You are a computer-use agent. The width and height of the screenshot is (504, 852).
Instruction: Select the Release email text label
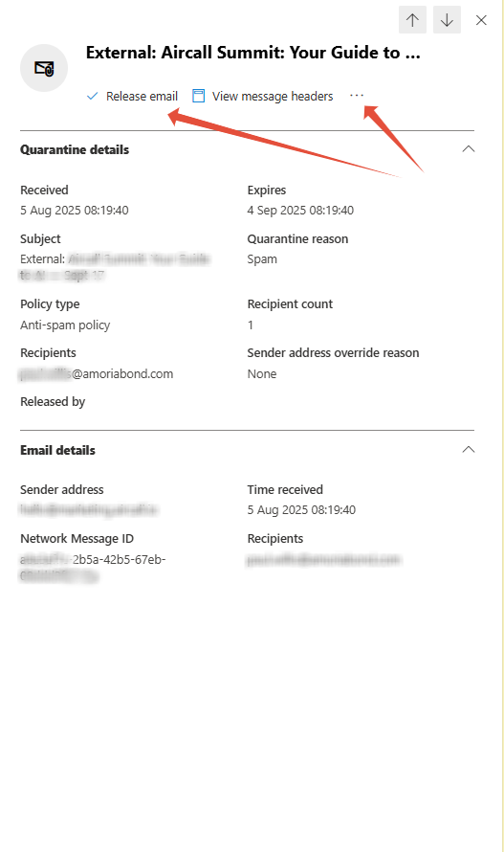pos(142,96)
